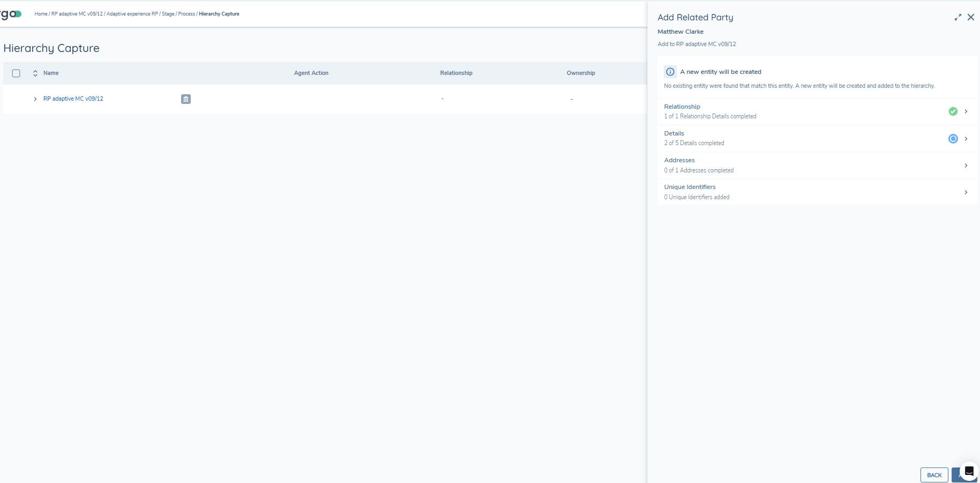980x483 pixels.
Task: Open the Unique Identifiers section chevron
Action: tap(966, 192)
